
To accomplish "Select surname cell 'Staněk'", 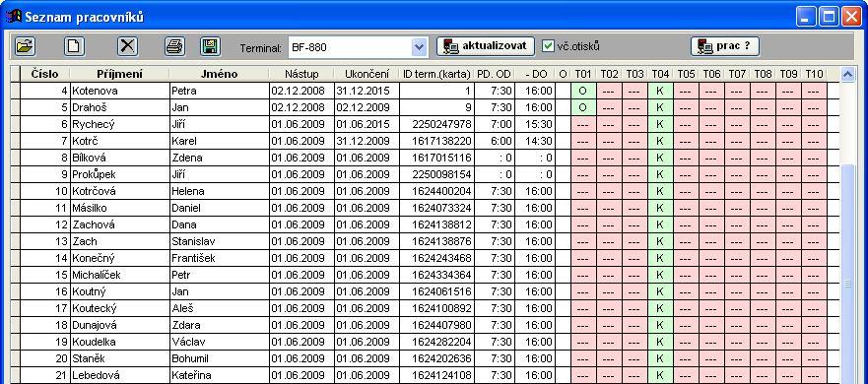I will [119, 358].
